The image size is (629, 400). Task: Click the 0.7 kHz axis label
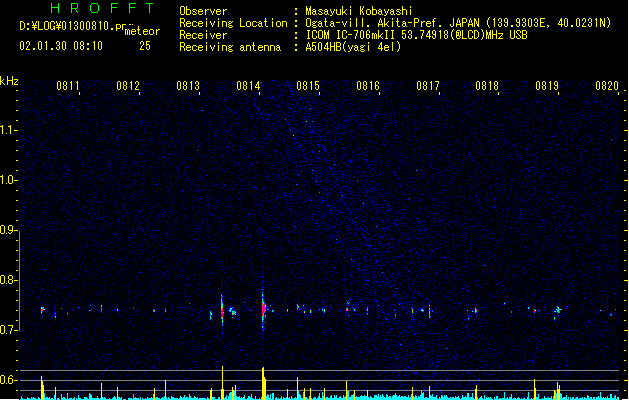click(x=8, y=330)
